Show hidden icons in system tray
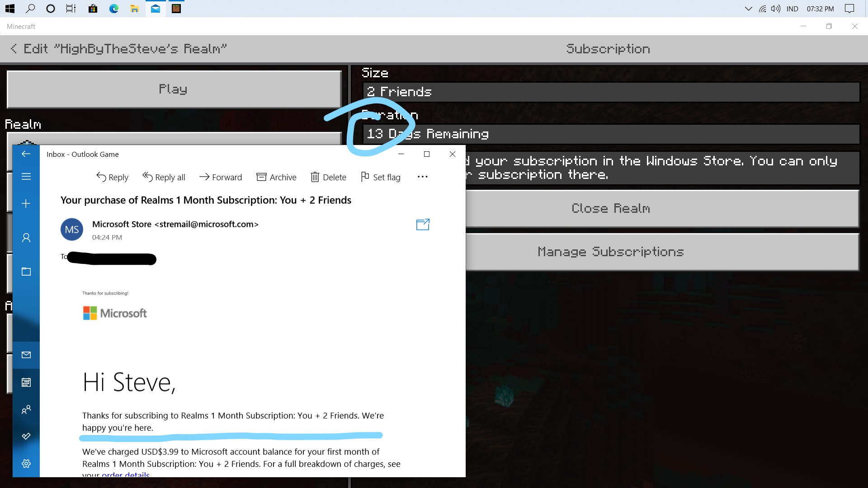868x488 pixels. (x=748, y=9)
